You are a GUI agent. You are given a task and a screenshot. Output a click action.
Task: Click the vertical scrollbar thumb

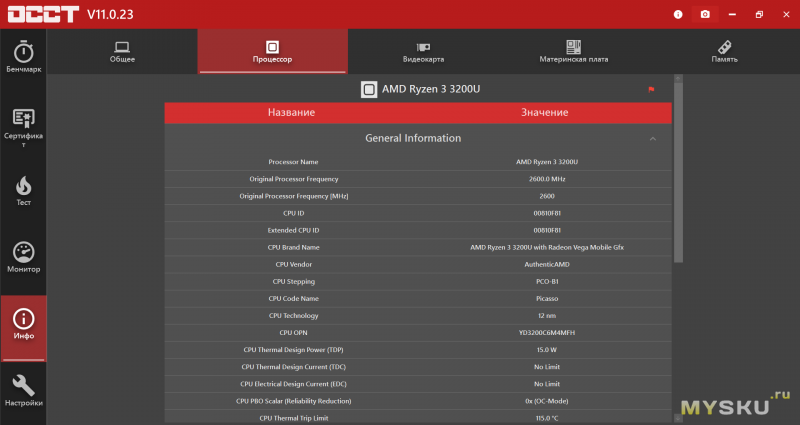[678, 172]
